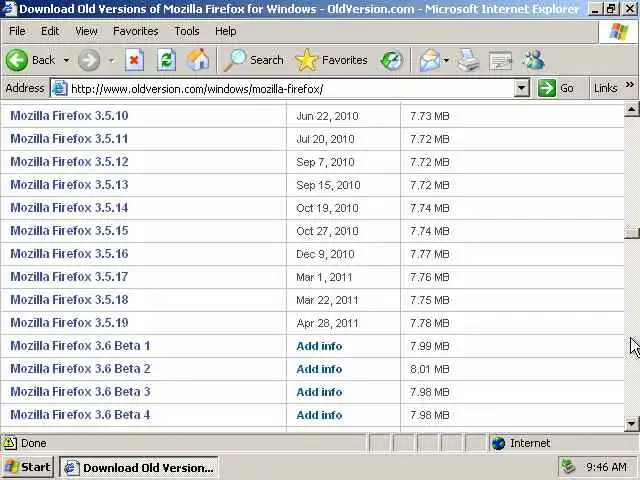Screen dimensions: 640x480
Task: Expand the Mail button dropdown arrow
Action: [446, 60]
